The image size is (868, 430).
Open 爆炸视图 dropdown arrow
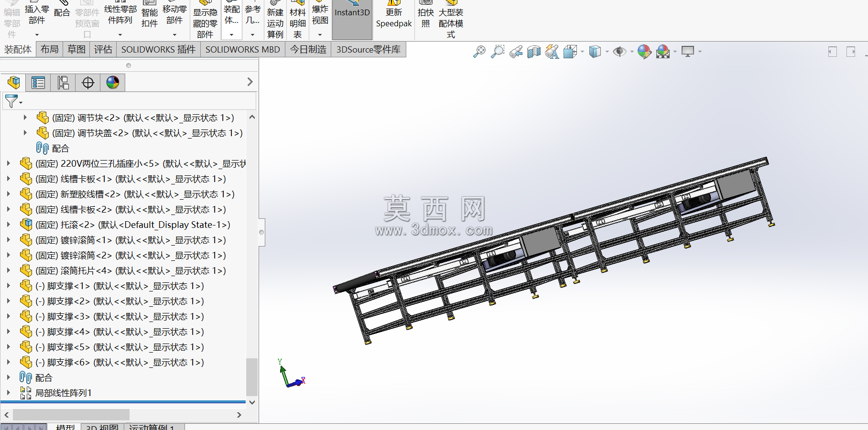(x=320, y=35)
